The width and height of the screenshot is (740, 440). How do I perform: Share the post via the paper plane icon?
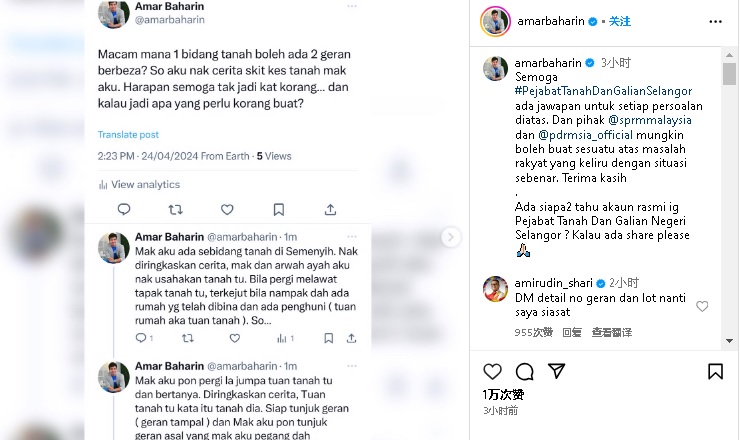click(x=556, y=371)
